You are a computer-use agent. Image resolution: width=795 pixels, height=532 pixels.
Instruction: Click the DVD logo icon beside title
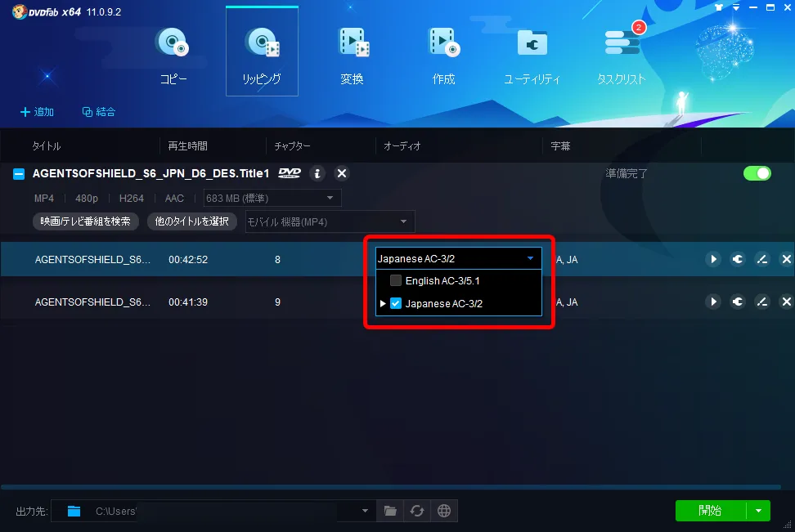(290, 173)
